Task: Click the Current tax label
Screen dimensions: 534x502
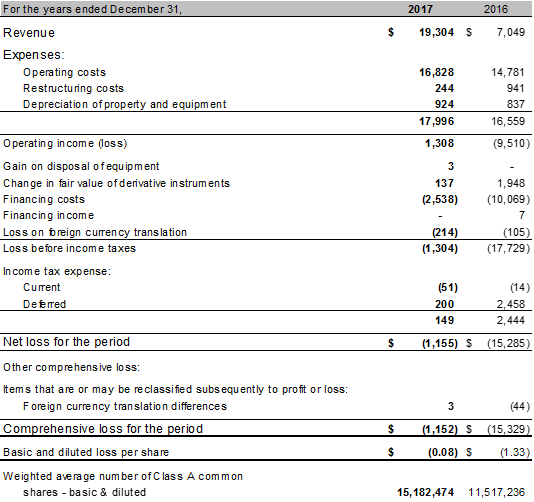Action: pyautogui.click(x=42, y=287)
